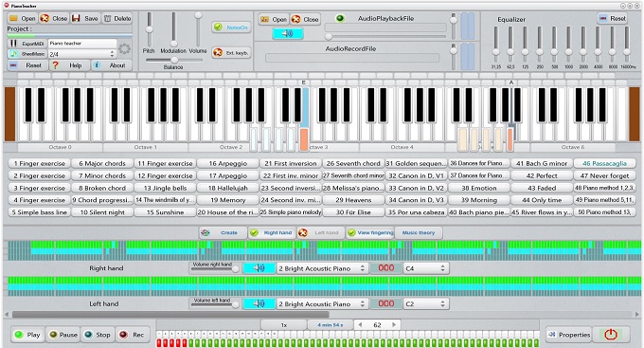Close the audio playback file
Viewport: 644px width, 348px height.
305,19
